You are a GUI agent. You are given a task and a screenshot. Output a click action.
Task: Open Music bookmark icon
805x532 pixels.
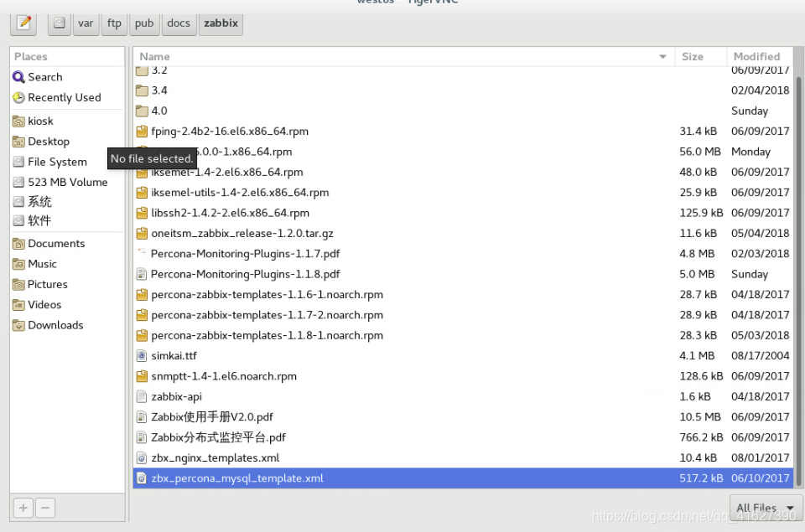click(x=18, y=264)
